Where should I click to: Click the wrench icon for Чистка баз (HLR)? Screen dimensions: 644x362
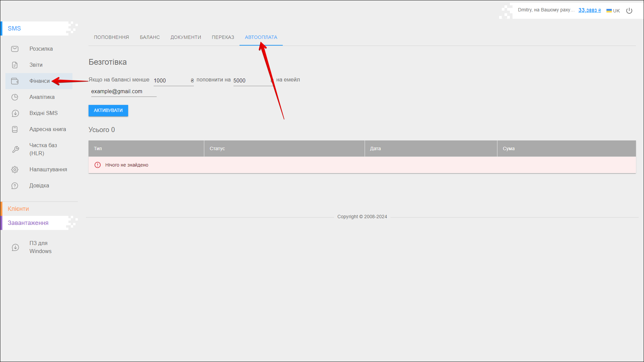click(x=15, y=149)
